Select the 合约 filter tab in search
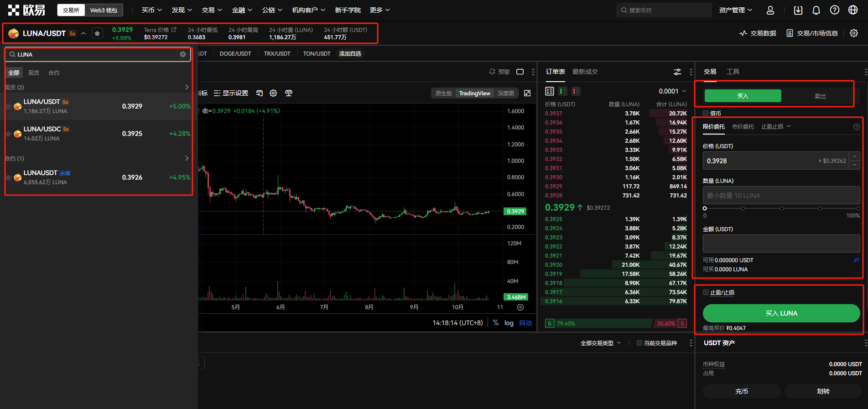868x409 pixels. (x=54, y=72)
